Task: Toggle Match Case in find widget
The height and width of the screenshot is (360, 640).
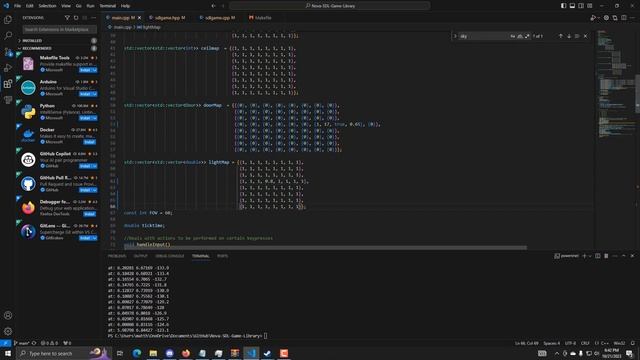Action: 513,36
